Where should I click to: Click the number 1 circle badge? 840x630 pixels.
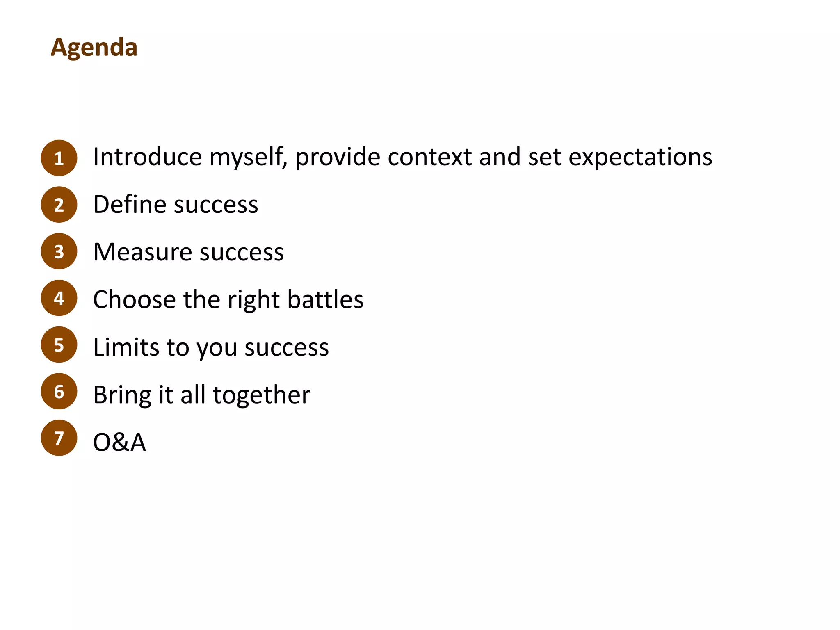pyautogui.click(x=59, y=158)
